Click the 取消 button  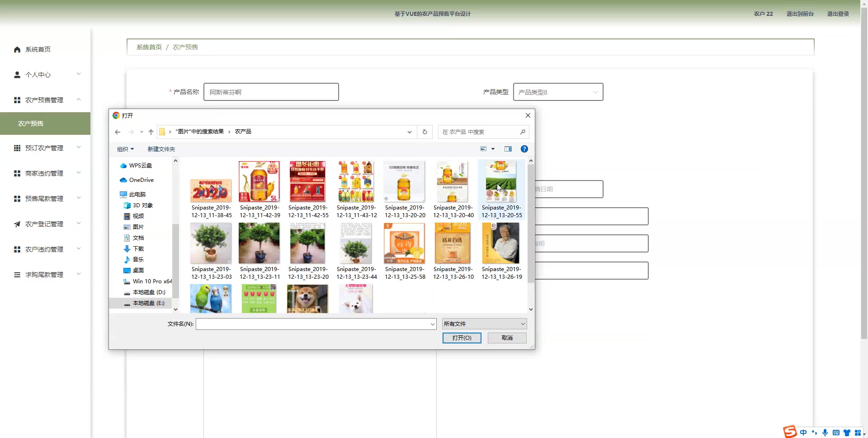click(507, 338)
